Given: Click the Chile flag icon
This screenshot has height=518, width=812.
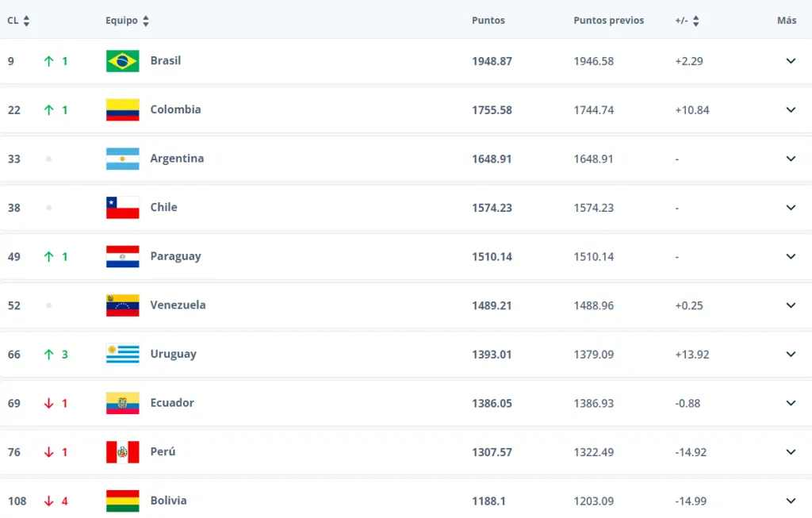Looking at the screenshot, I should 121,207.
